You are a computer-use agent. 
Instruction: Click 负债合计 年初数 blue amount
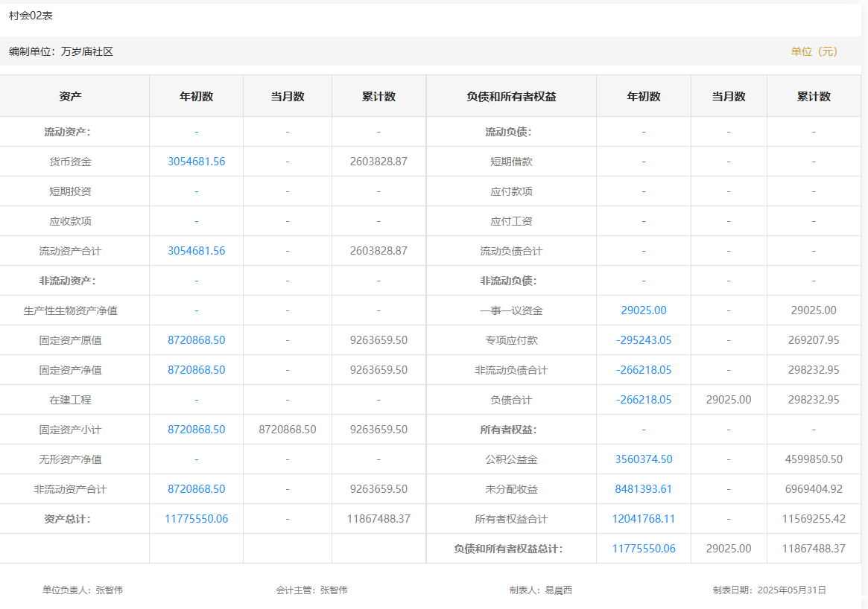tap(643, 400)
